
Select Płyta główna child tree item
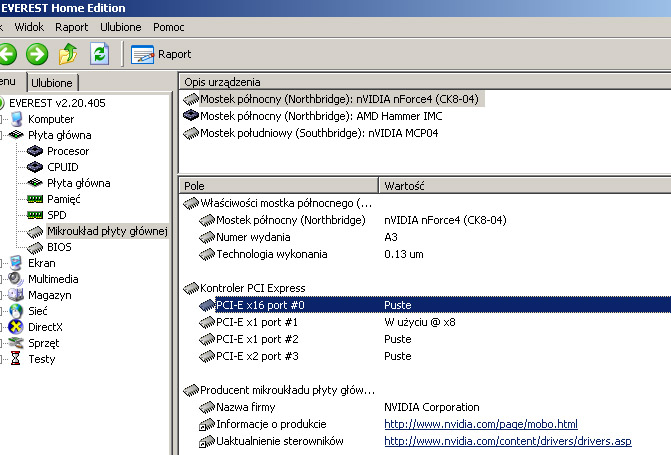pos(79,183)
